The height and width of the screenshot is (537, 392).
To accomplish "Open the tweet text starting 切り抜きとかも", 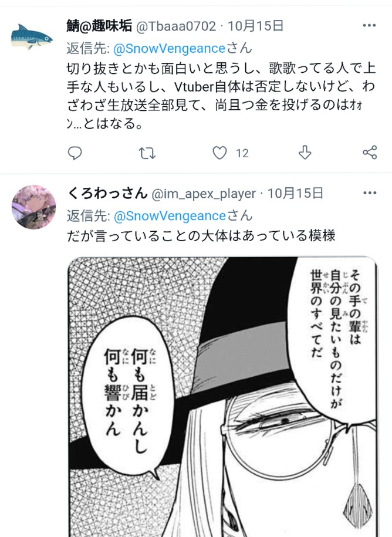I will click(x=221, y=96).
